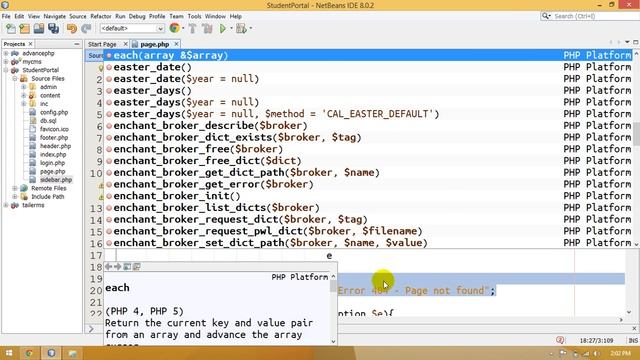The image size is (640, 360).
Task: Expand the inc folder
Action: click(x=24, y=104)
